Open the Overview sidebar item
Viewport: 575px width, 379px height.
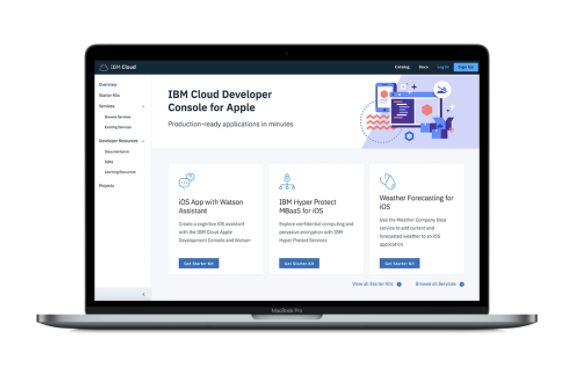coord(108,85)
